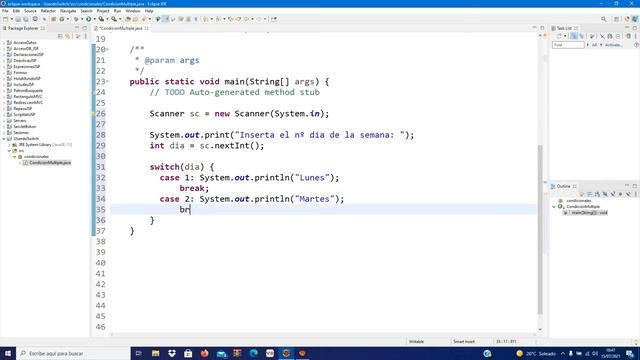
Task: Select the Outline tab
Action: (563, 187)
